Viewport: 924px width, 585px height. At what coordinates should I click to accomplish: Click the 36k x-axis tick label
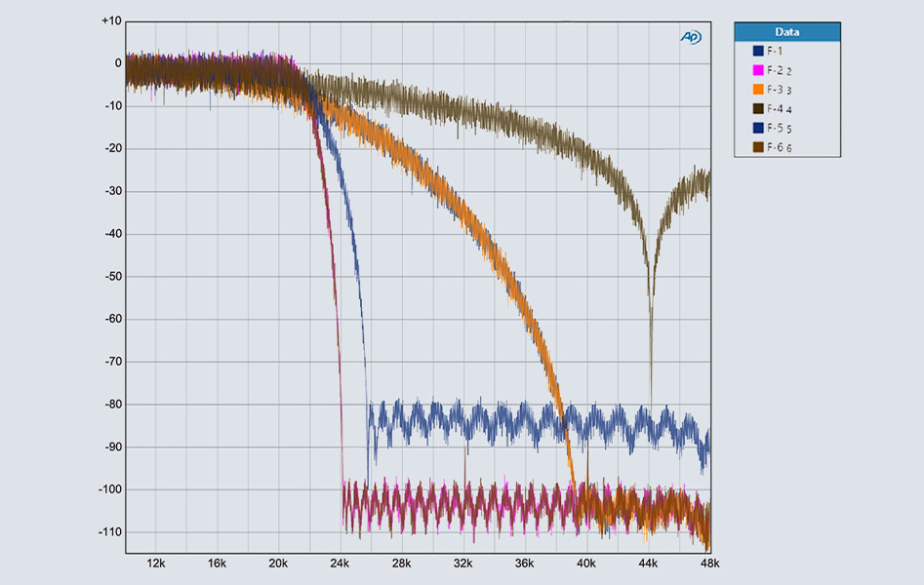click(525, 564)
